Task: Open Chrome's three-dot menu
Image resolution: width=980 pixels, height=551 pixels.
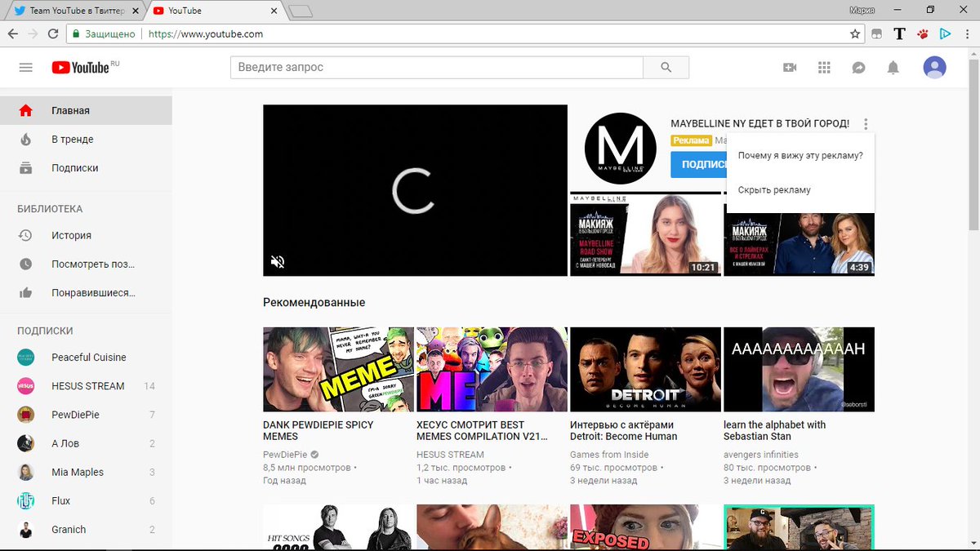Action: click(968, 34)
